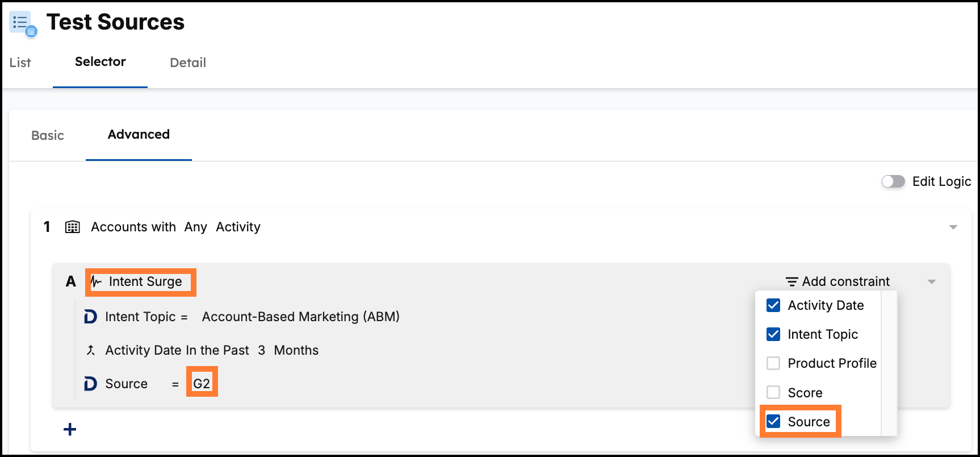Select the Advanced tab

139,134
